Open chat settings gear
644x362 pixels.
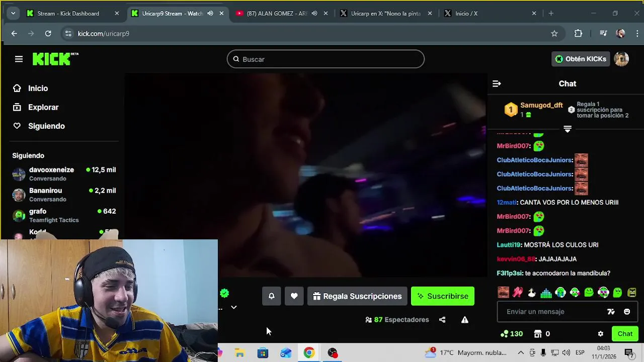tap(600, 334)
